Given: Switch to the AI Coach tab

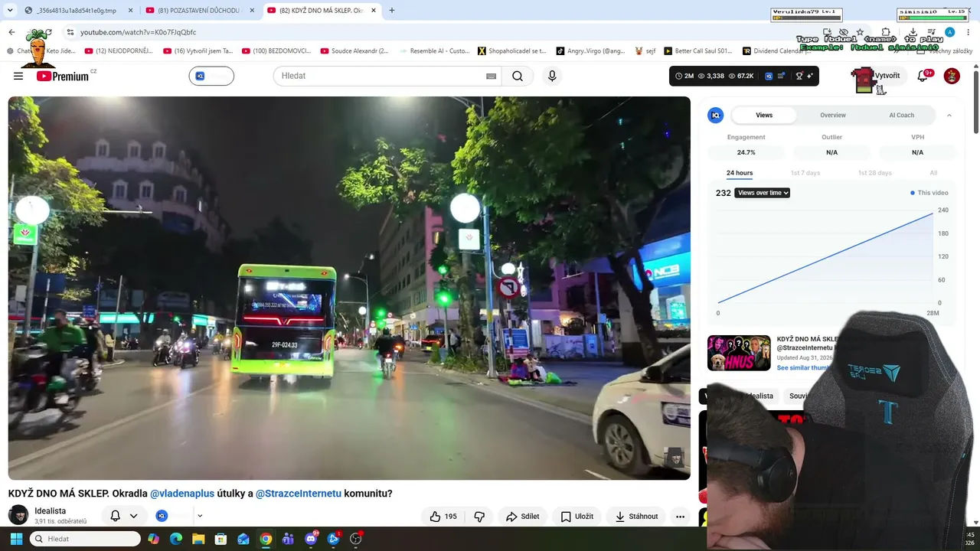Looking at the screenshot, I should tap(901, 115).
